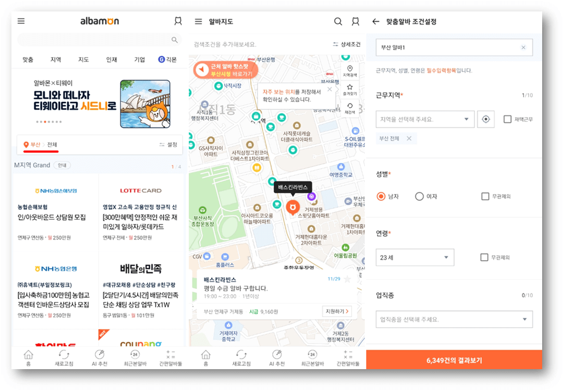Click the 안내 badge beside M지역 Grand
This screenshot has width=565, height=392.
pyautogui.click(x=62, y=166)
